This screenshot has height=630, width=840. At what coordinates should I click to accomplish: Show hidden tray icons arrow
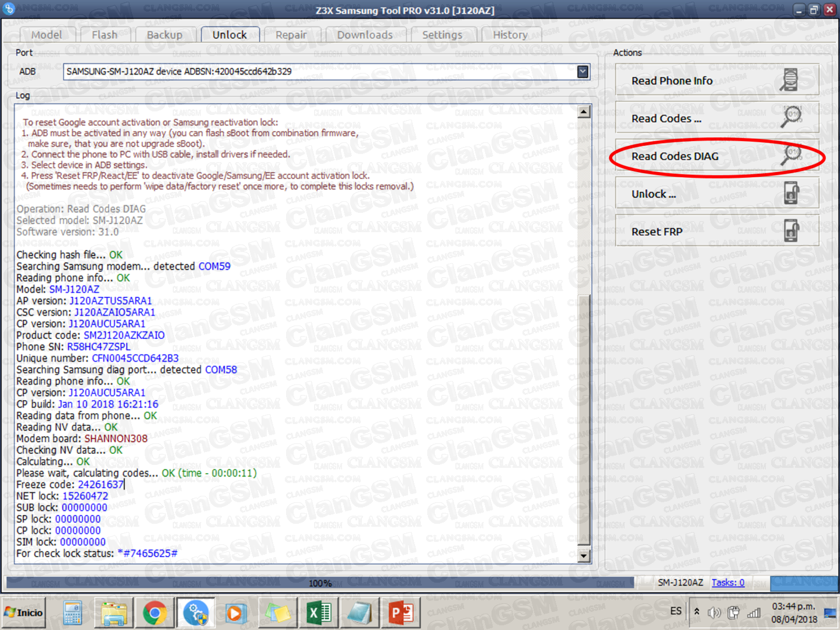point(696,612)
